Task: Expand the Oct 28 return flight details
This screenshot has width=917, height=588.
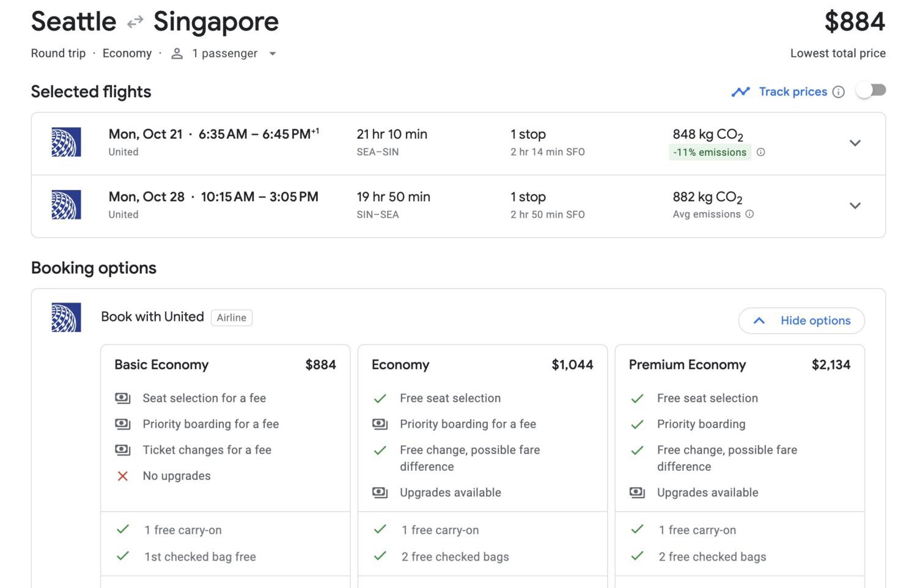Action: tap(855, 206)
